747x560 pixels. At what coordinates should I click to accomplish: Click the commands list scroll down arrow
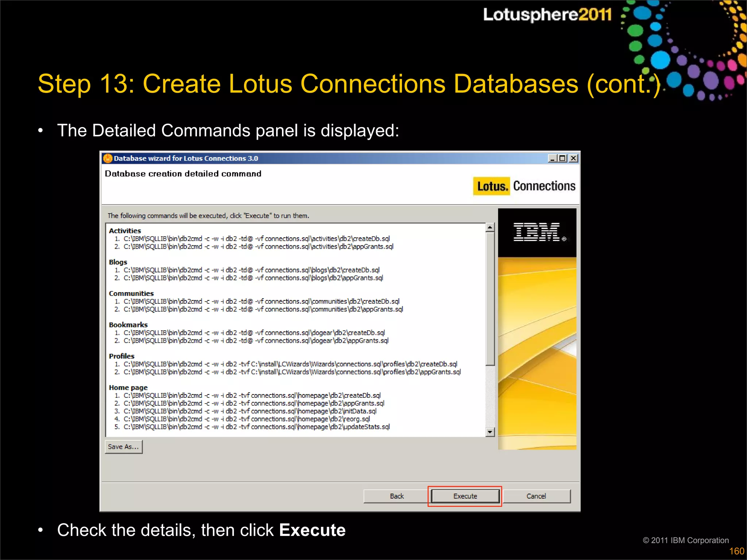(x=490, y=432)
